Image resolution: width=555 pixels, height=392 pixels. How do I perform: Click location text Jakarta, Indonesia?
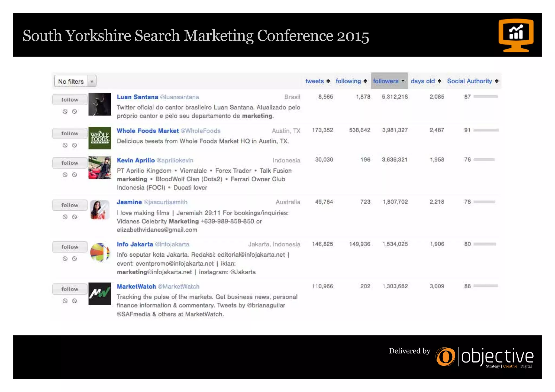274,244
